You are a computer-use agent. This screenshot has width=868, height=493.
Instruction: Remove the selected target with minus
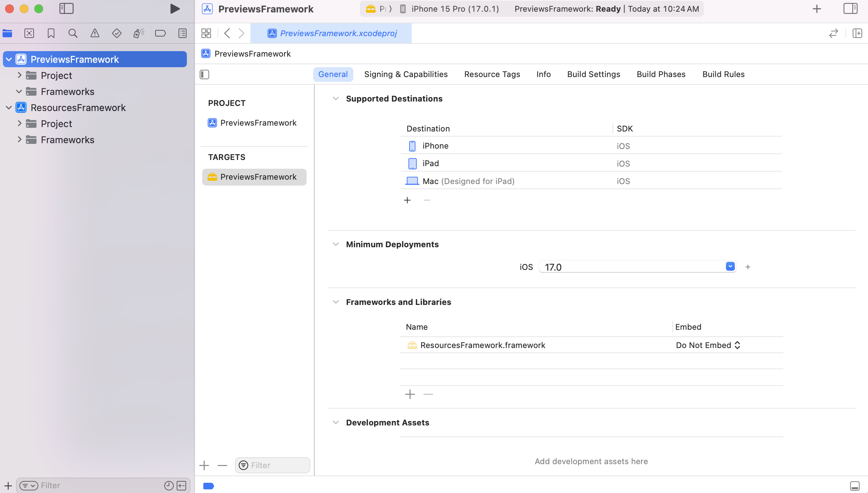pos(222,465)
